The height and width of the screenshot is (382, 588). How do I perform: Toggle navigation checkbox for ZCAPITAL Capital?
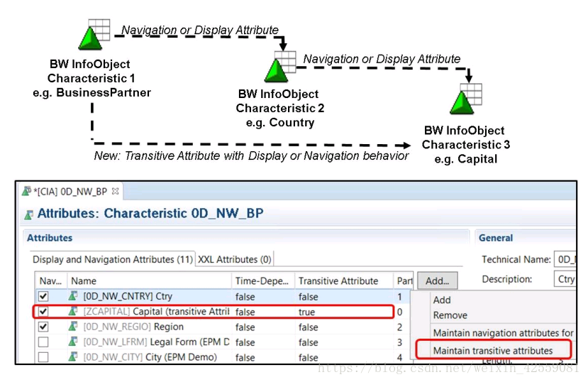[43, 312]
